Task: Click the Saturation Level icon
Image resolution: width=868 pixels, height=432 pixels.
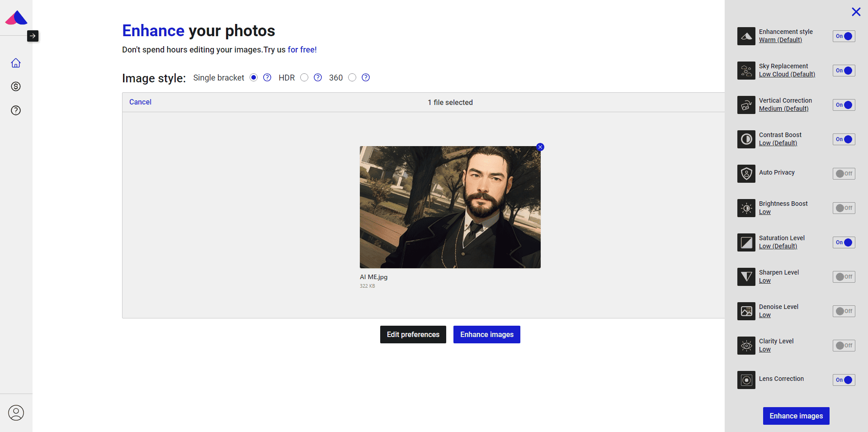Action: click(746, 242)
